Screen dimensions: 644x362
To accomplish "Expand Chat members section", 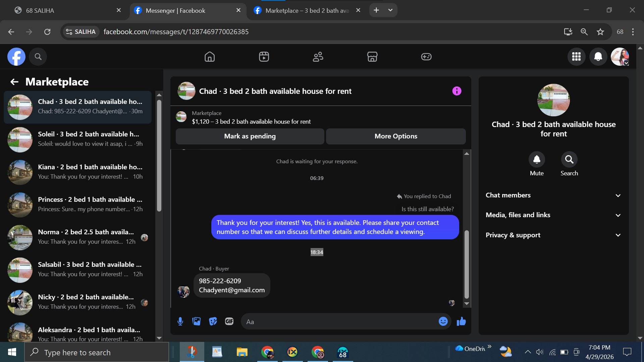I will [553, 195].
